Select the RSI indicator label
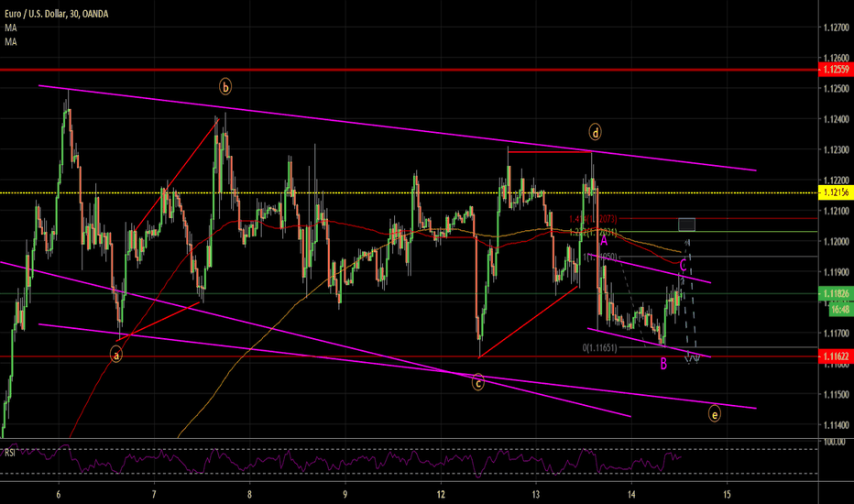 point(10,453)
